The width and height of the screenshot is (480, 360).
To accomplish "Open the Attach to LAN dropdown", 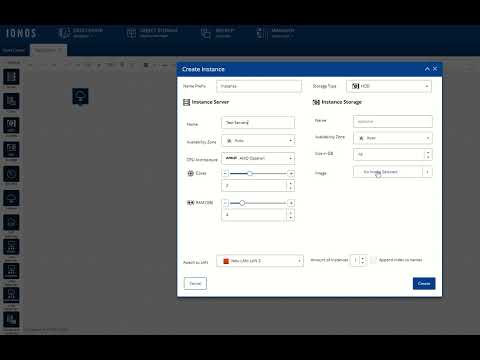I will 260,261.
